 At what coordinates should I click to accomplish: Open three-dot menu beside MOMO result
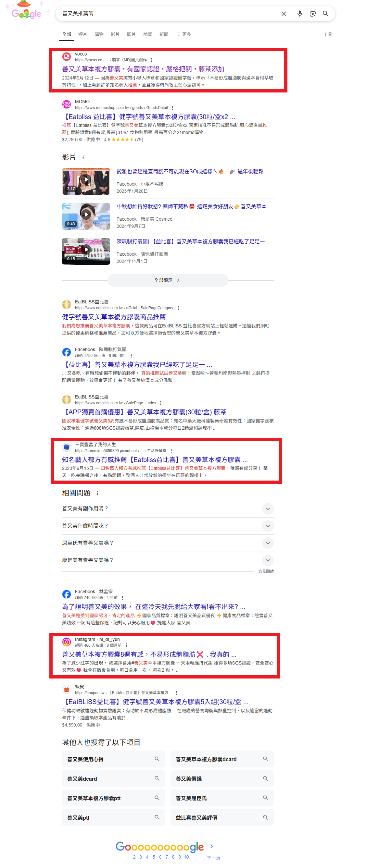(x=172, y=108)
